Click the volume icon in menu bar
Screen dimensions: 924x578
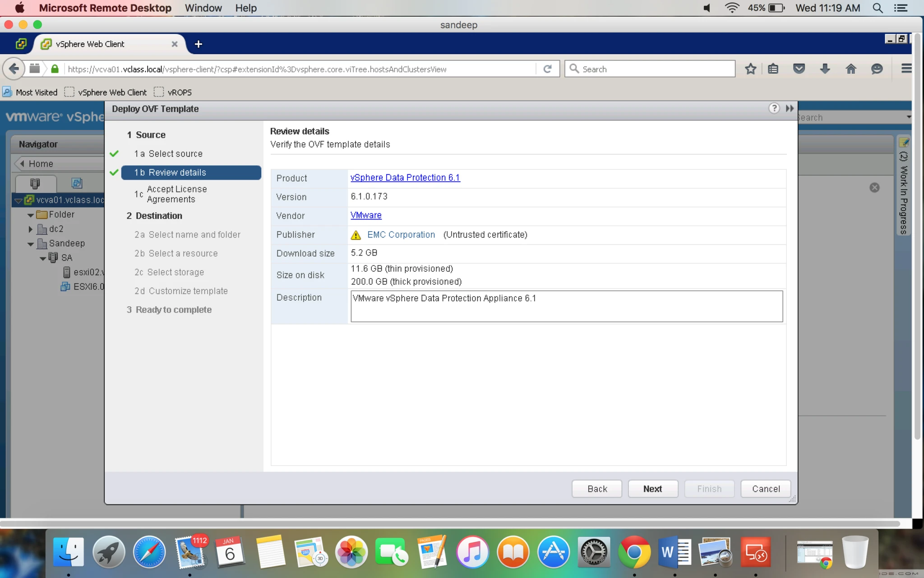707,8
